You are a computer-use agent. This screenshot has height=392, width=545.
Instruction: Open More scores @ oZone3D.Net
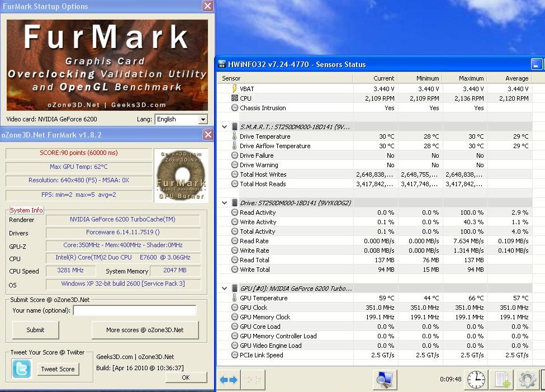[x=145, y=330]
